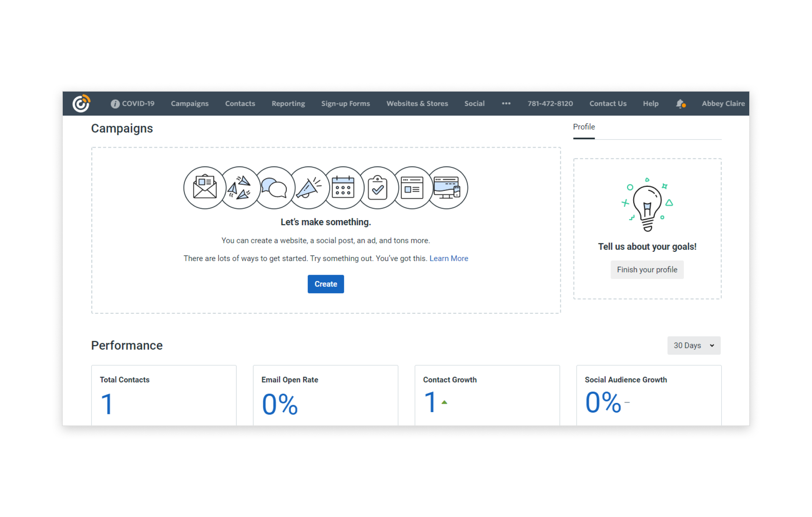Open the three-dots more menu
This screenshot has width=812, height=517.
click(x=506, y=104)
